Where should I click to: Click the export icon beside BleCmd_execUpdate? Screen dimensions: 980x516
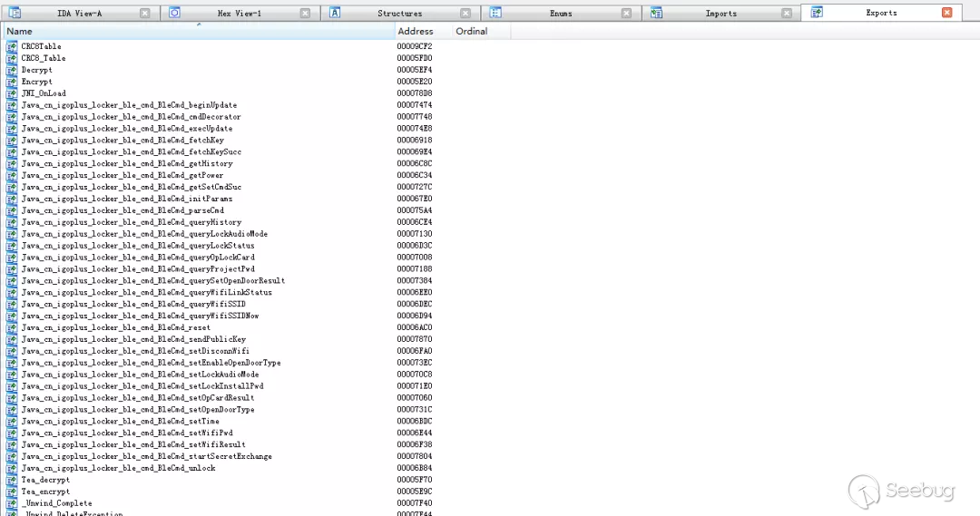point(11,128)
